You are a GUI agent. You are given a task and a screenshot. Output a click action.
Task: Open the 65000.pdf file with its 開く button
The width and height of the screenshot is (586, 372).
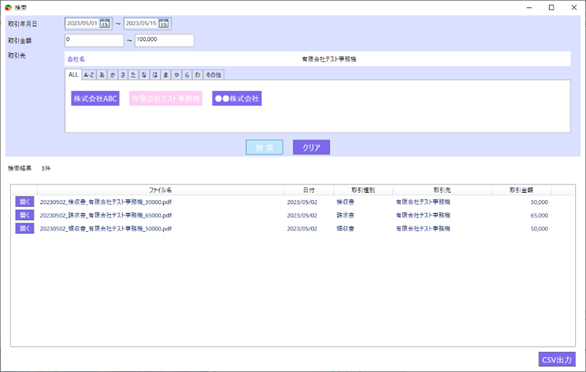click(25, 215)
